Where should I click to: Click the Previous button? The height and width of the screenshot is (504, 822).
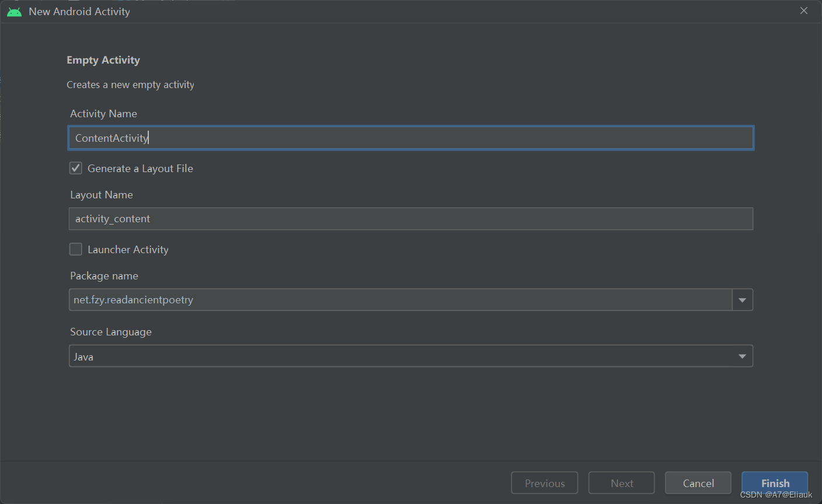pyautogui.click(x=545, y=483)
